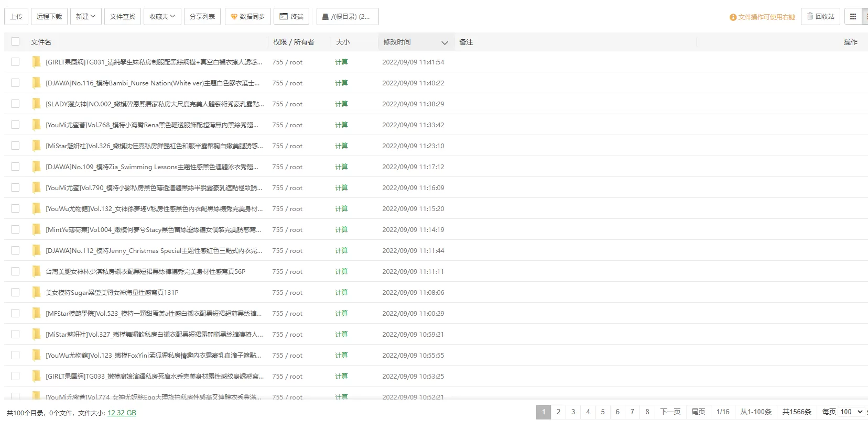Click 755 / root for the 11:23:10 row
868x431 pixels.
click(x=287, y=146)
